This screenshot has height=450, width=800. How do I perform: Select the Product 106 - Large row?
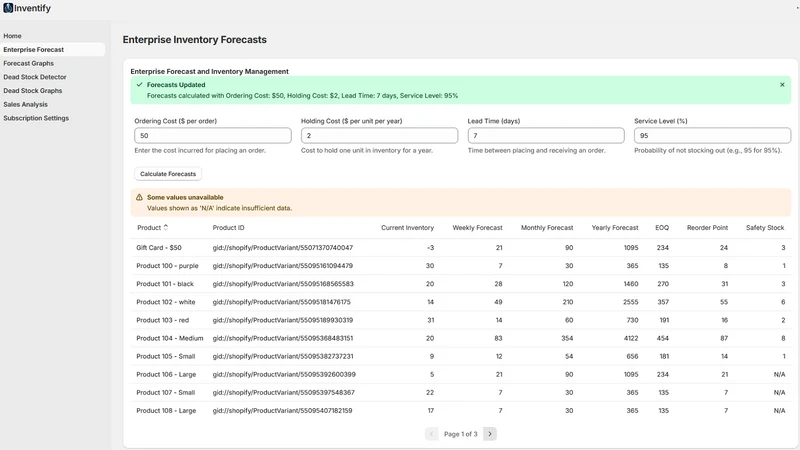[461, 374]
